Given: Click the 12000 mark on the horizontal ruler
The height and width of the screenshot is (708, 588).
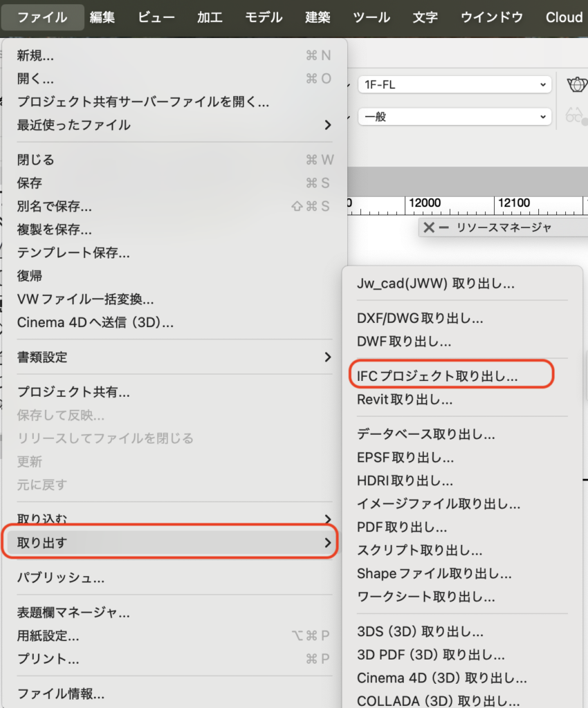Looking at the screenshot, I should [425, 203].
